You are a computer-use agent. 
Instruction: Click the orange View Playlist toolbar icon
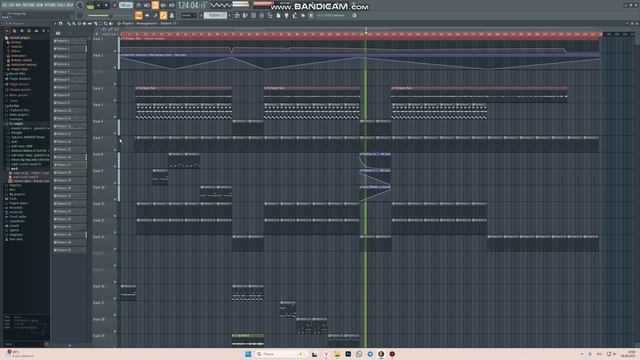pyautogui.click(x=139, y=16)
